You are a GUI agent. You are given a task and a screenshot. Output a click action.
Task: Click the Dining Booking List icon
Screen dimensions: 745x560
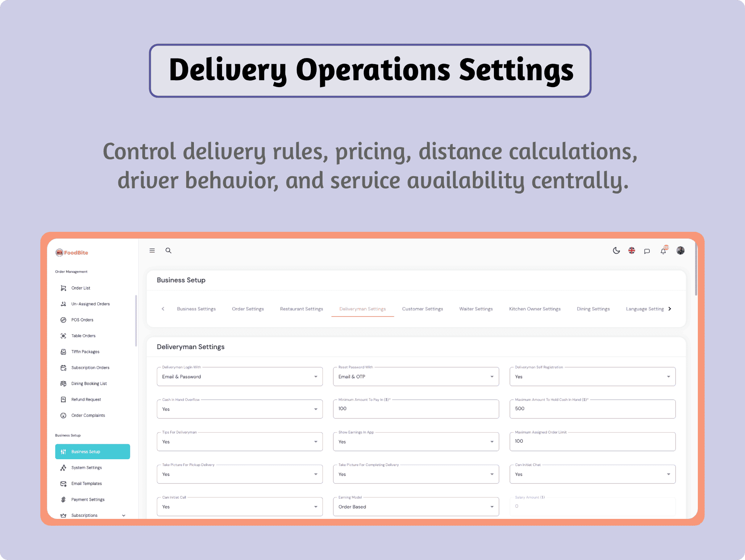coord(63,383)
